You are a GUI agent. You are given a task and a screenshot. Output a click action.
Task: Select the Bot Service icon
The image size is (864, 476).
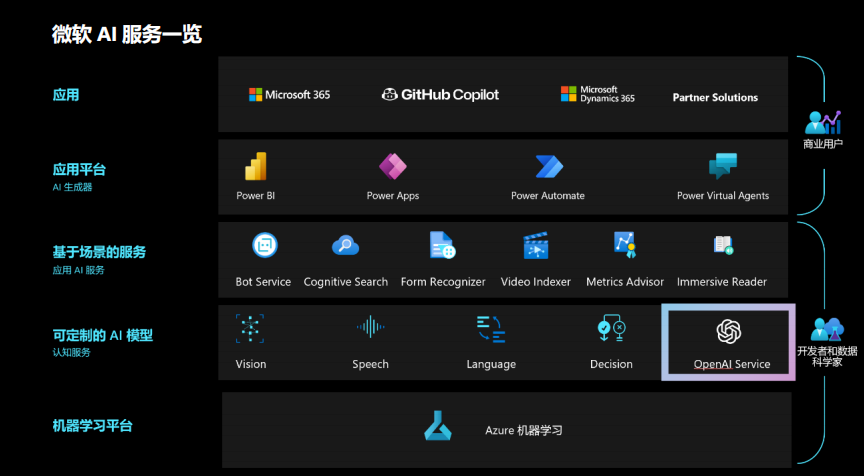point(264,245)
